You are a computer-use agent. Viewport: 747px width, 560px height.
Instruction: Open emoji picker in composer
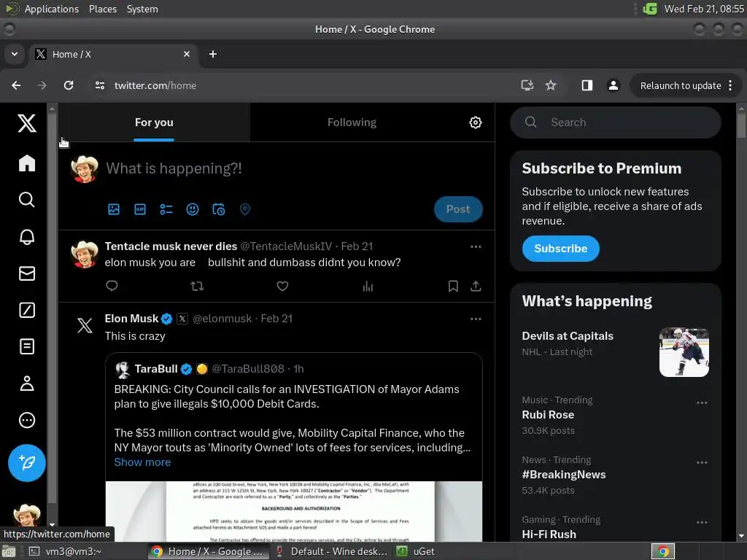(193, 209)
